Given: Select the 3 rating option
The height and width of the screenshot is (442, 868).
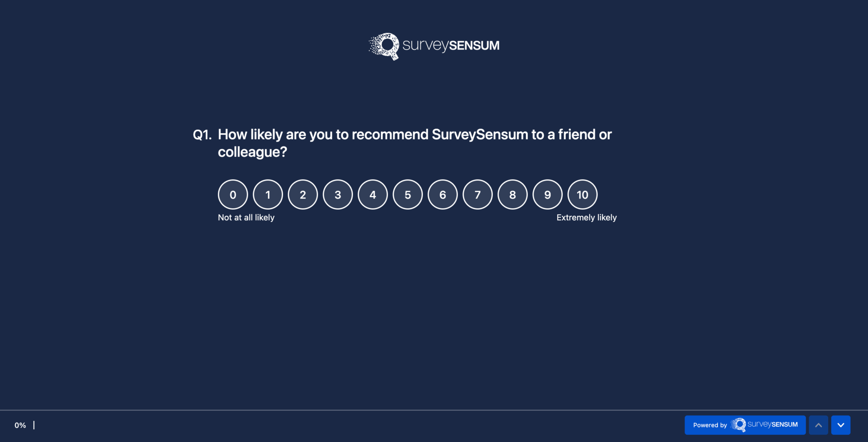Looking at the screenshot, I should point(338,195).
